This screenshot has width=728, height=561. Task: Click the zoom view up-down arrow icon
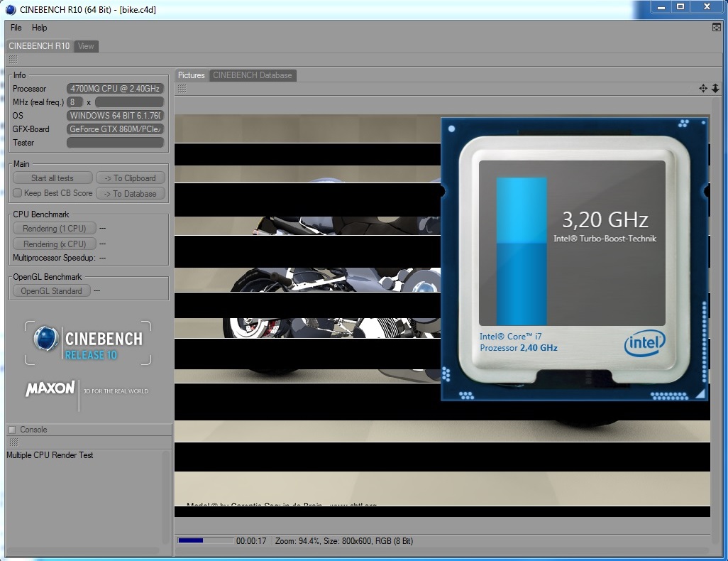coord(715,88)
